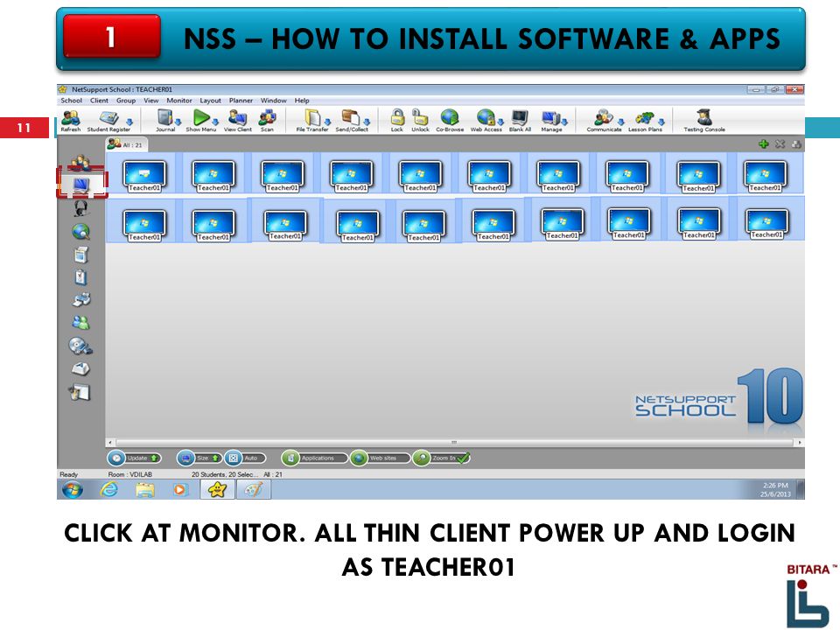Open the School menu
The width and height of the screenshot is (840, 630).
tap(71, 100)
